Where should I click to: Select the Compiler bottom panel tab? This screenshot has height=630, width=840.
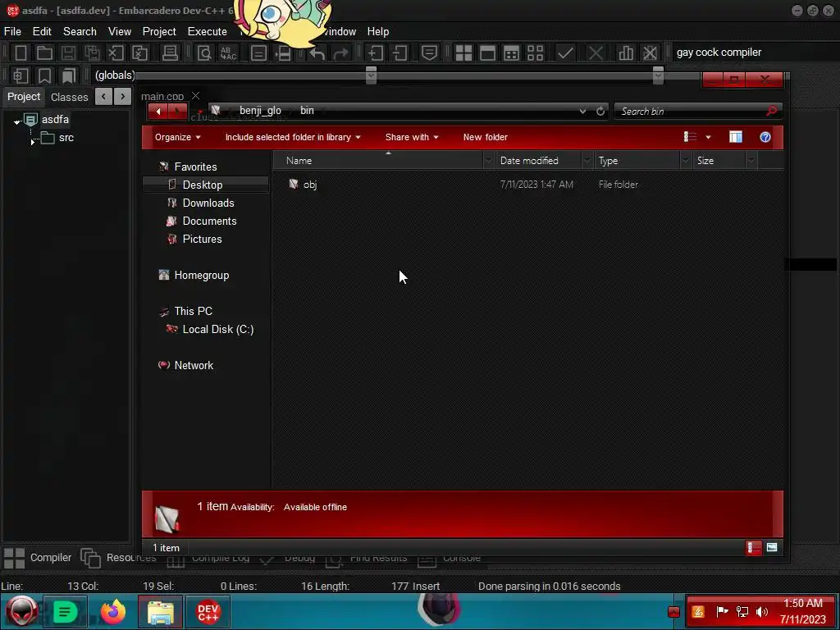[x=38, y=558]
